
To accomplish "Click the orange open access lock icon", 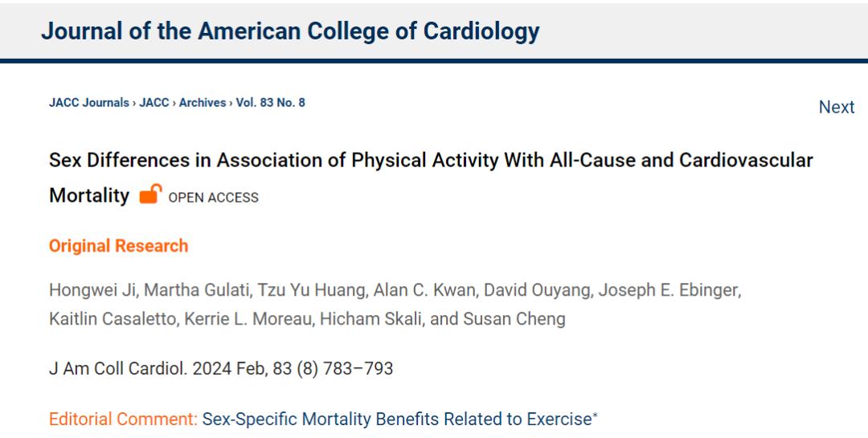I will [x=149, y=194].
